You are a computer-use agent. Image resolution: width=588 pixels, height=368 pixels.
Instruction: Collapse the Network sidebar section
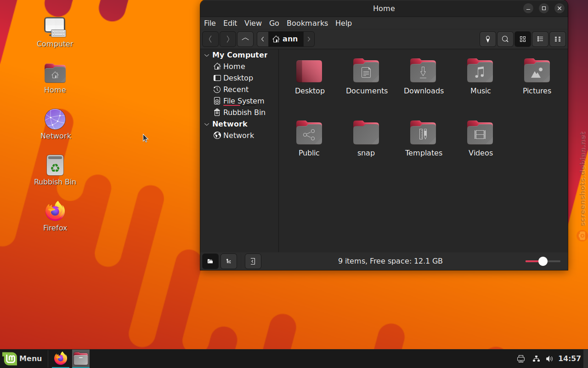[x=207, y=124]
